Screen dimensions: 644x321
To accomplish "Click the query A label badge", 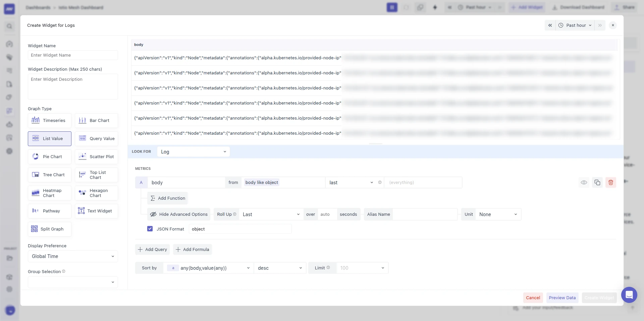I will coord(141,183).
